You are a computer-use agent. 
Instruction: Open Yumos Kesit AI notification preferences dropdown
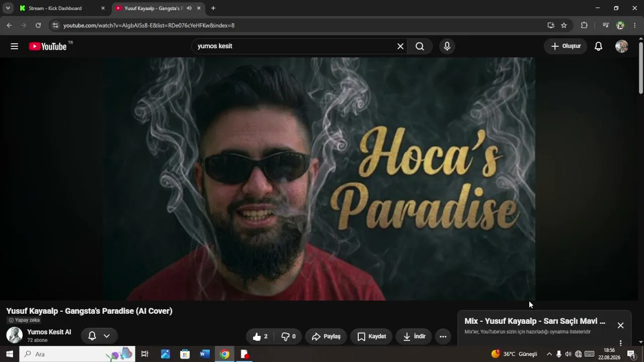tap(99, 336)
